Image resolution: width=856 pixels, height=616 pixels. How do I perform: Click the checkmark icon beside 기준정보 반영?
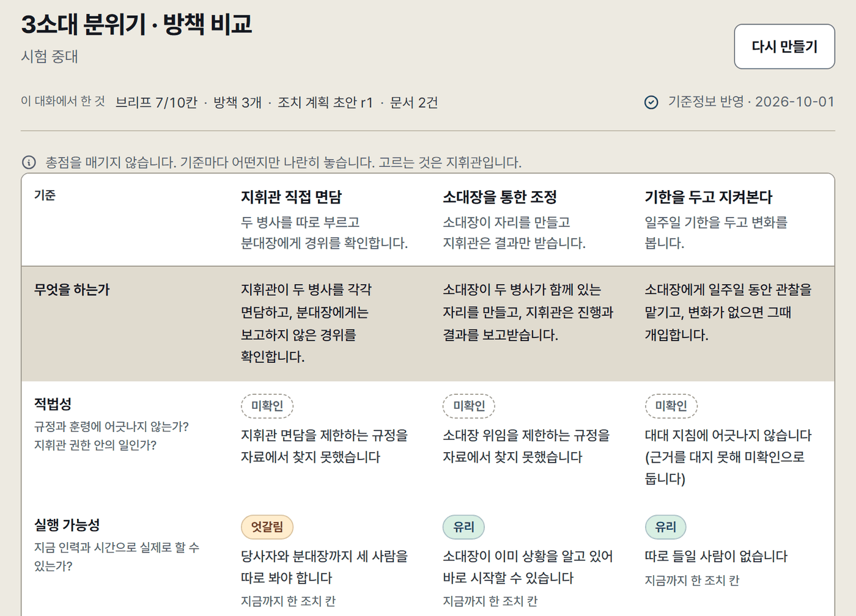[x=651, y=102]
